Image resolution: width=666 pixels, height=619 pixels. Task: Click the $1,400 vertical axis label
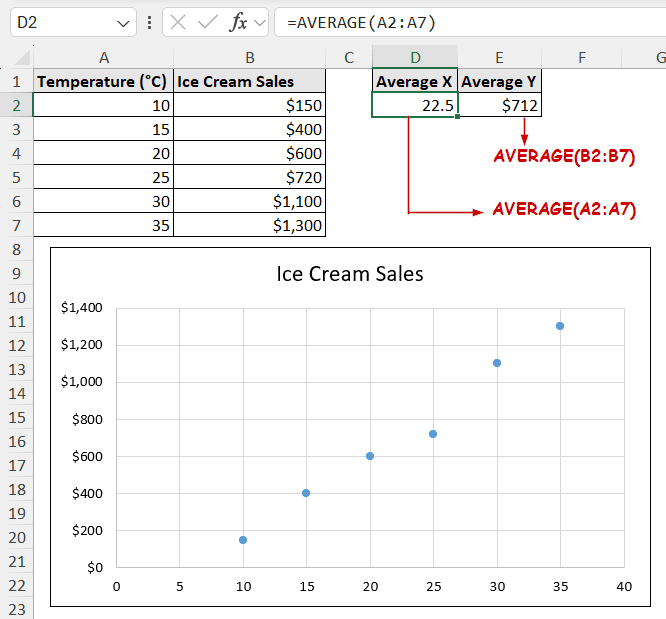pos(82,307)
